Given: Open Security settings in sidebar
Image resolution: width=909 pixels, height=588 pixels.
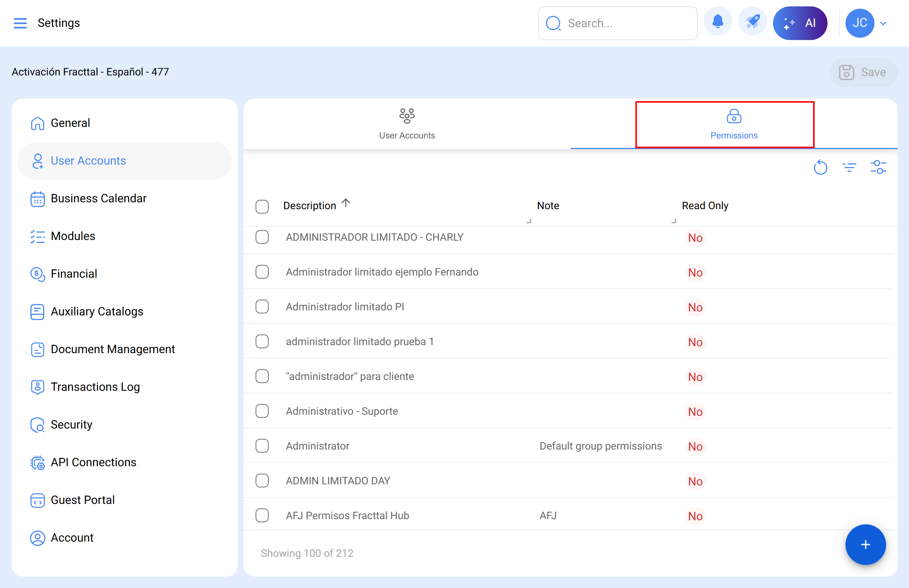Looking at the screenshot, I should point(71,424).
